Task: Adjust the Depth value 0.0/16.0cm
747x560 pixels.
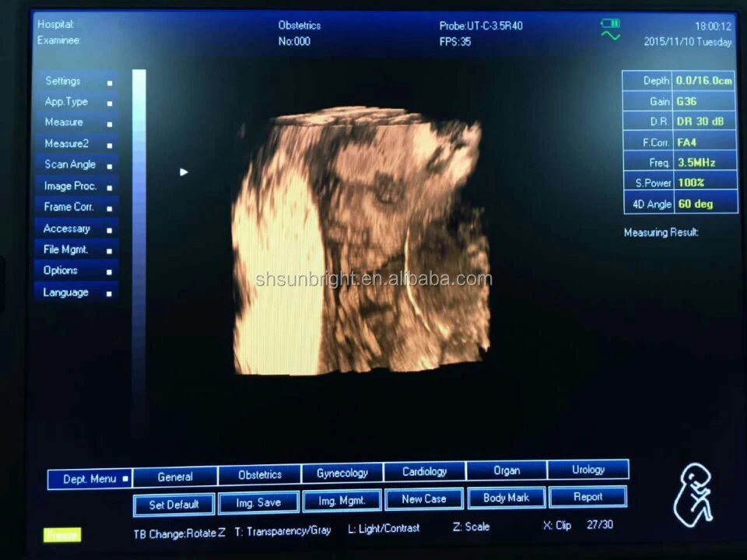Action: pos(704,80)
